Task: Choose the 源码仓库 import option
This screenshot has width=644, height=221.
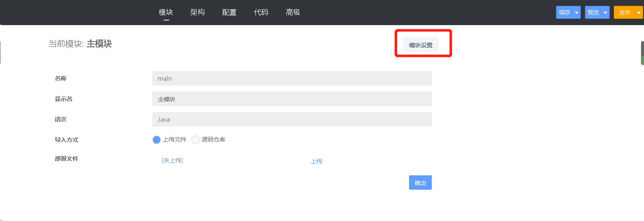Action: tap(196, 140)
